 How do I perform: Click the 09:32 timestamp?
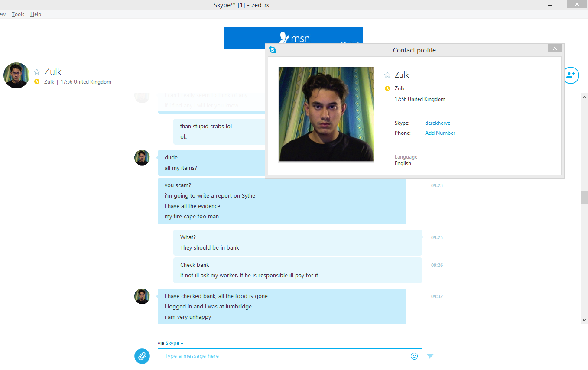pyautogui.click(x=437, y=296)
